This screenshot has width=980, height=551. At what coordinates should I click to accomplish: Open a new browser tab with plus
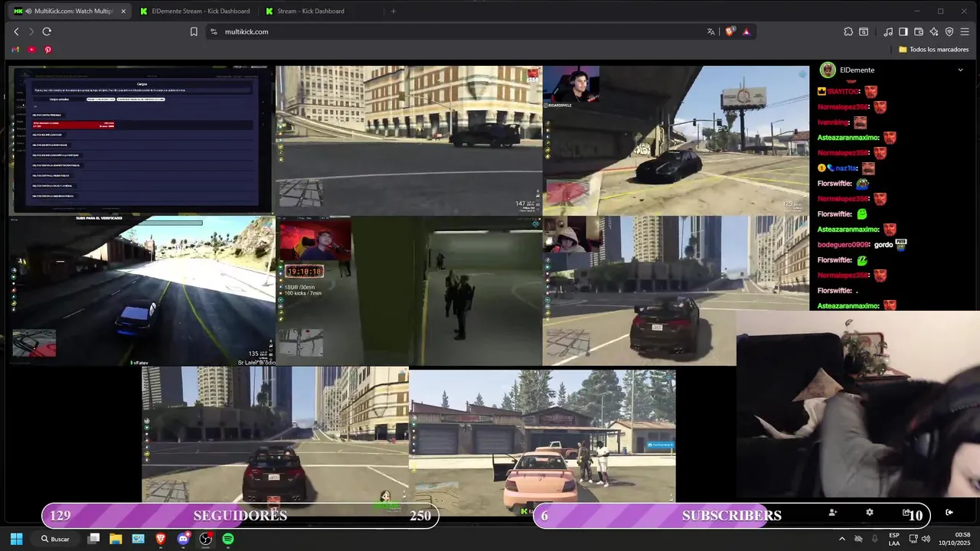[x=394, y=11]
